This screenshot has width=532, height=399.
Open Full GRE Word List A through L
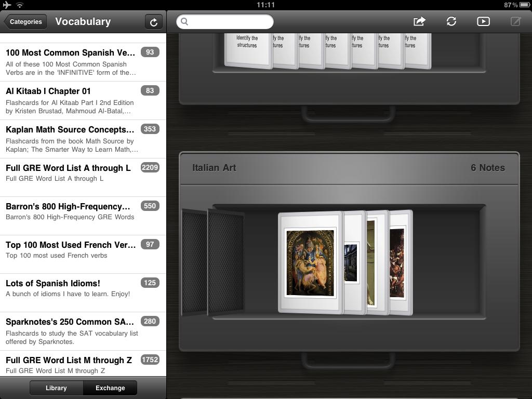pos(83,178)
